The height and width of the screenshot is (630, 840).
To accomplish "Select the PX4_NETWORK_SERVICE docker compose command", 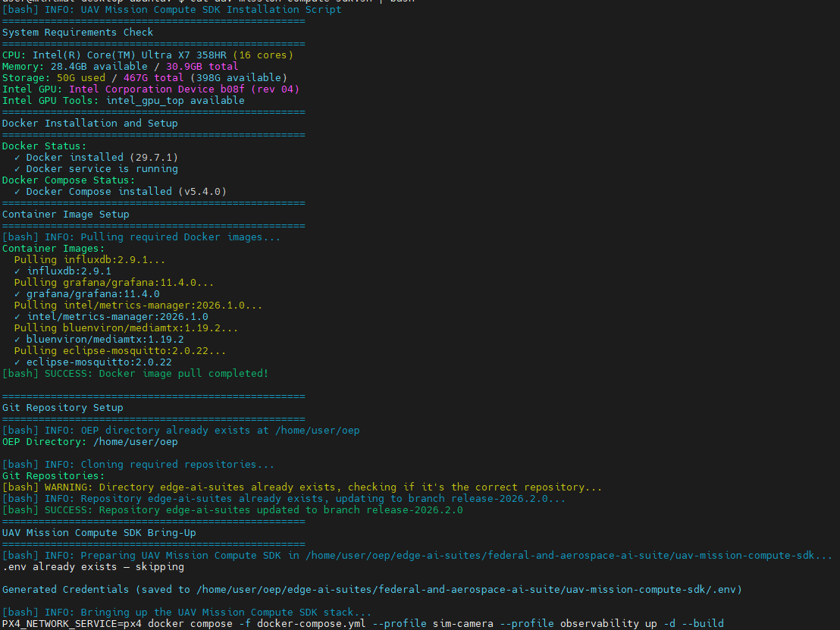I will point(362,624).
